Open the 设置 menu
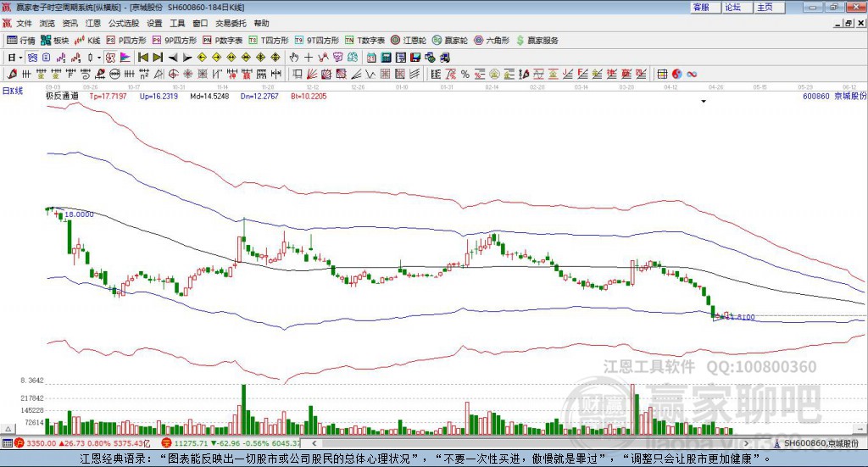The width and height of the screenshot is (868, 467). (x=154, y=23)
